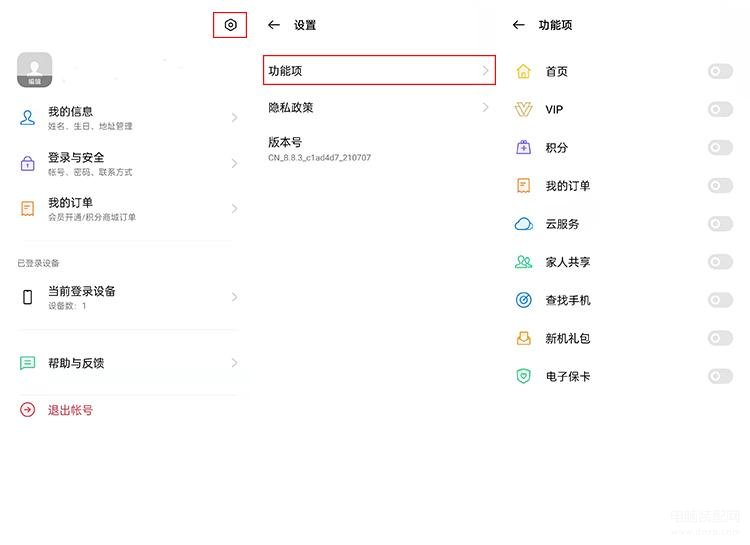The height and width of the screenshot is (545, 750).
Task: Click 姓名、生日、地址管理 subtitle
Action: (x=90, y=126)
